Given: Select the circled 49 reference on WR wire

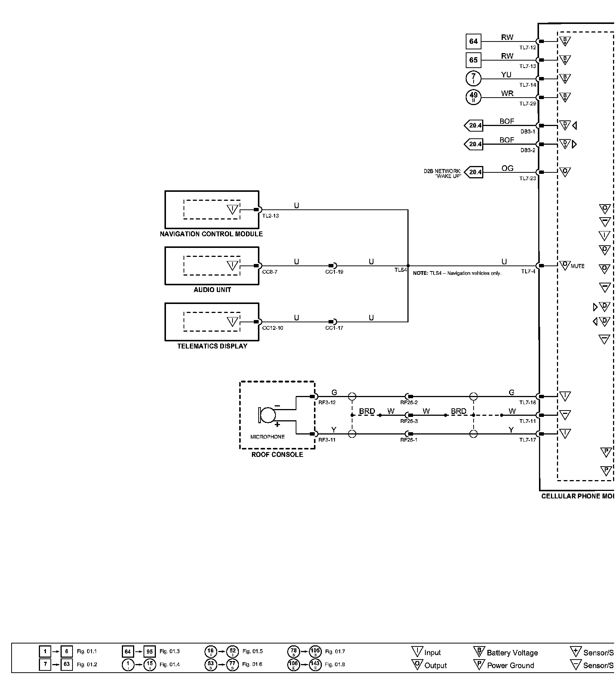Looking at the screenshot, I should tap(473, 98).
